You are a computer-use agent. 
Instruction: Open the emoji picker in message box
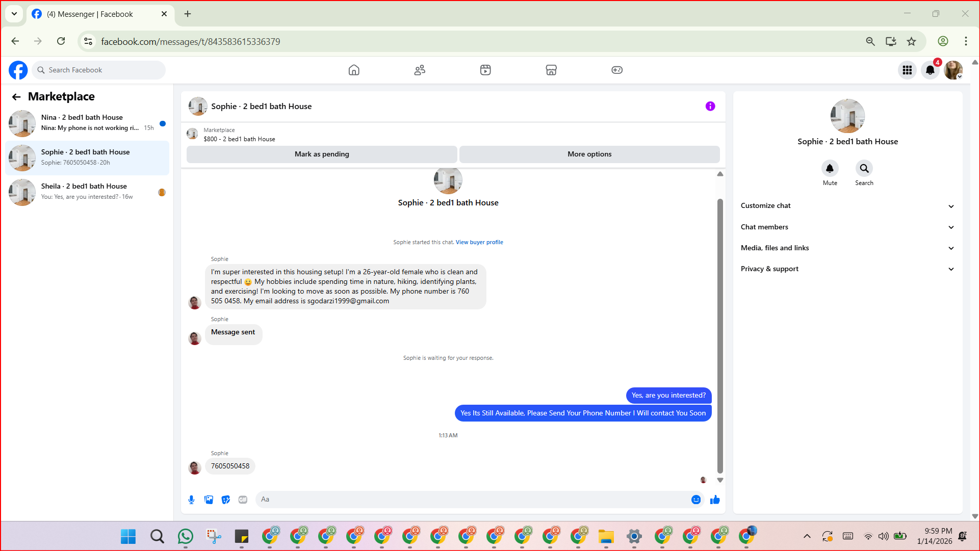(696, 500)
